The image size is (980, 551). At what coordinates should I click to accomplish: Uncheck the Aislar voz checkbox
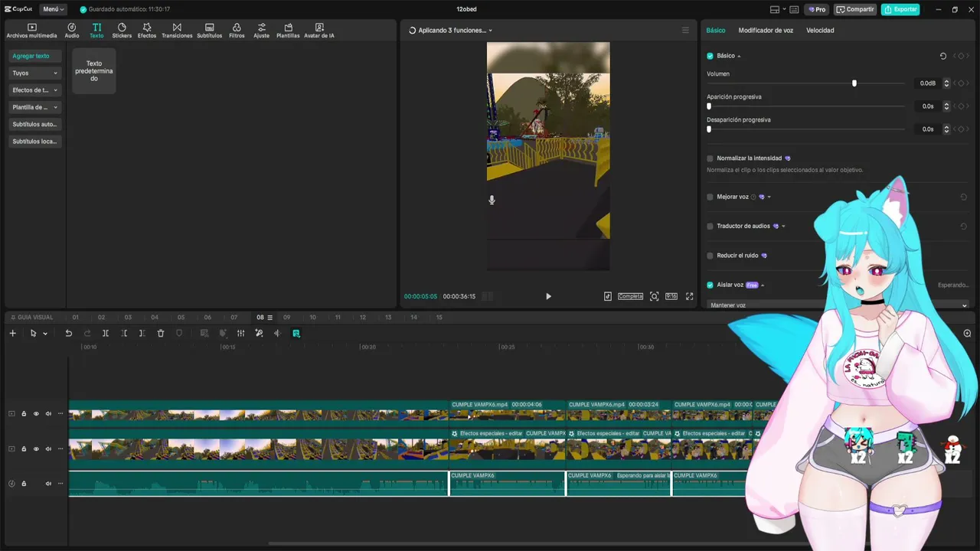point(710,285)
